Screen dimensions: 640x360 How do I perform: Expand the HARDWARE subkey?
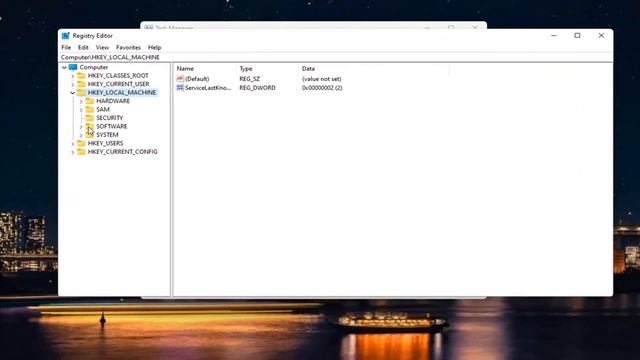(81, 101)
